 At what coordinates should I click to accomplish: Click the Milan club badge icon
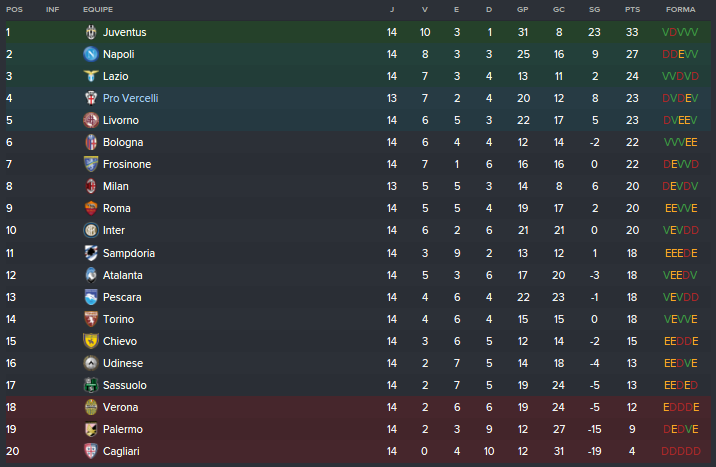(91, 186)
